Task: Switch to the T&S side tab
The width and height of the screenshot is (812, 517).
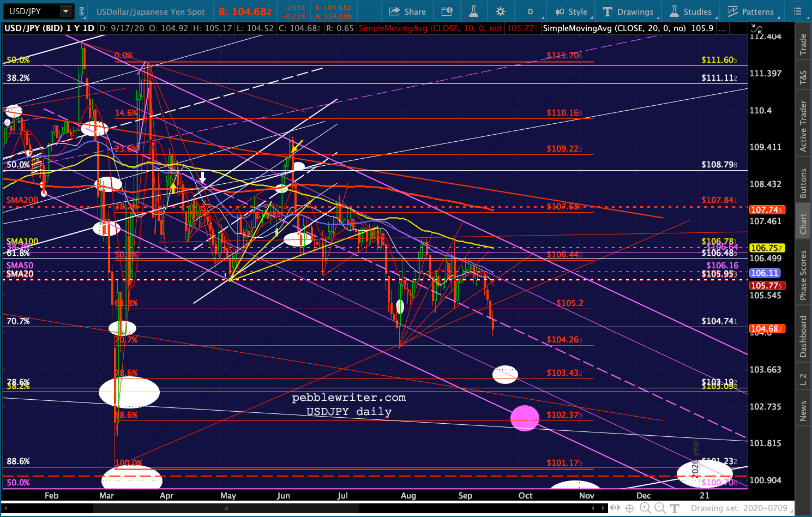Action: coord(803,77)
